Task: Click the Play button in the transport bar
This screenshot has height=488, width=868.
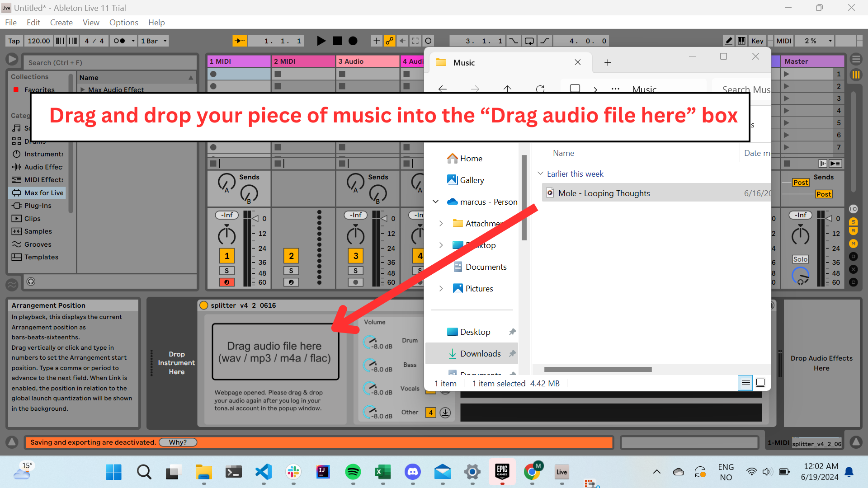Action: [x=321, y=41]
